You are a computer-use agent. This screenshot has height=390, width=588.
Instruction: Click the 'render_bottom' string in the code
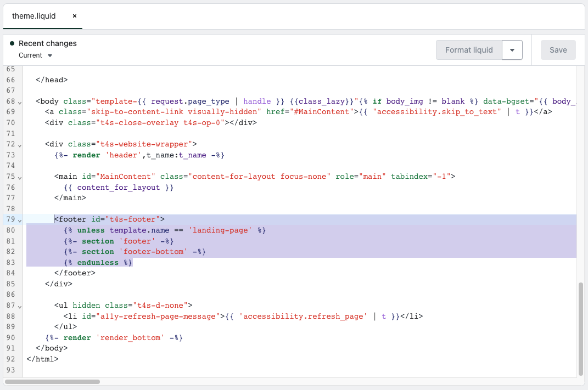click(130, 338)
